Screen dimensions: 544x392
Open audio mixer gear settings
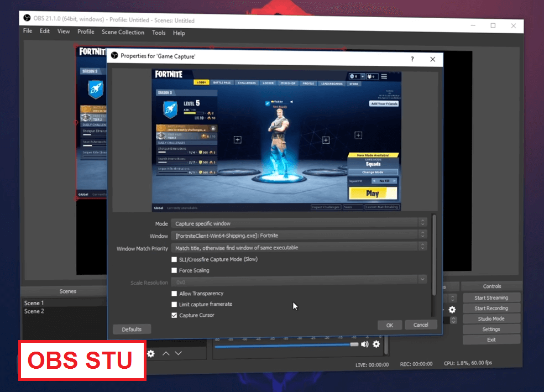tap(376, 344)
